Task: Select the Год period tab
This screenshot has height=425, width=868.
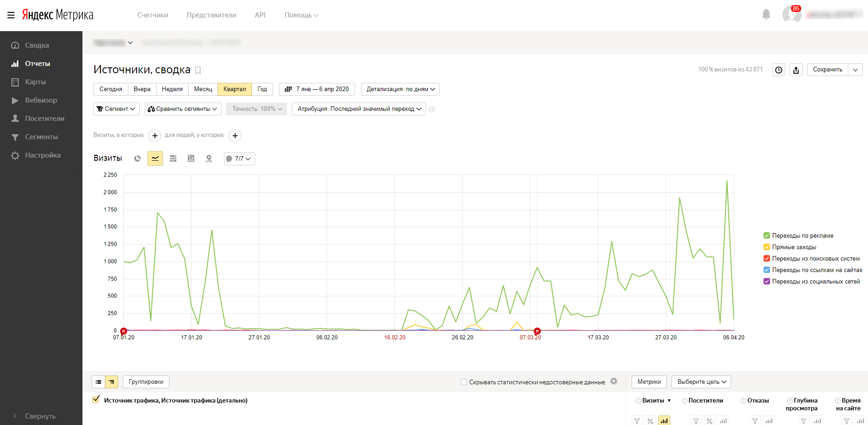Action: point(262,89)
